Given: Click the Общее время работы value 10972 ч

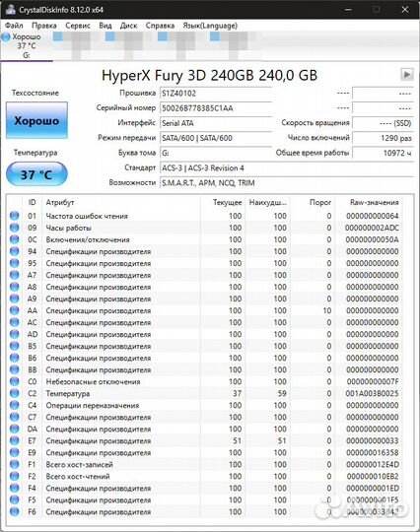Looking at the screenshot, I should click(x=383, y=153).
